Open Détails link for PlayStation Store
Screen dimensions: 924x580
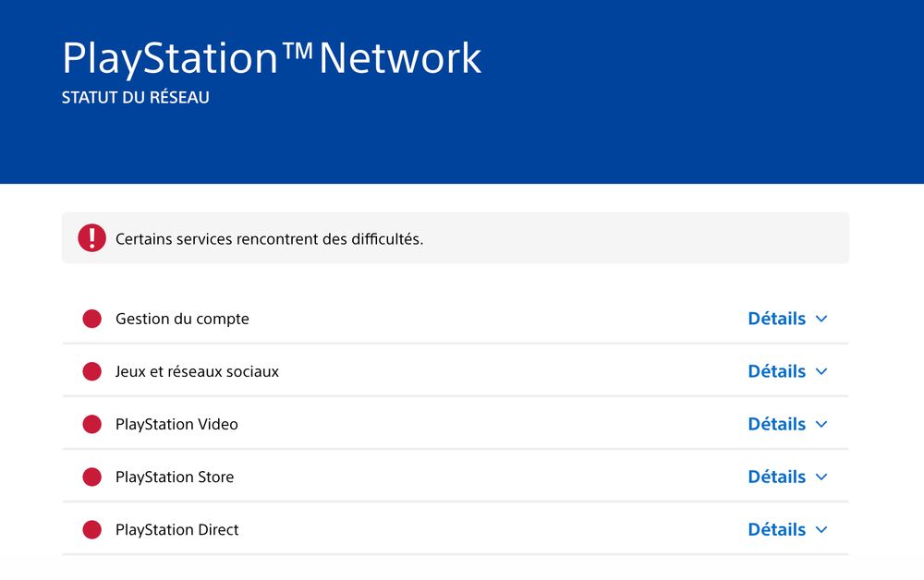[777, 477]
